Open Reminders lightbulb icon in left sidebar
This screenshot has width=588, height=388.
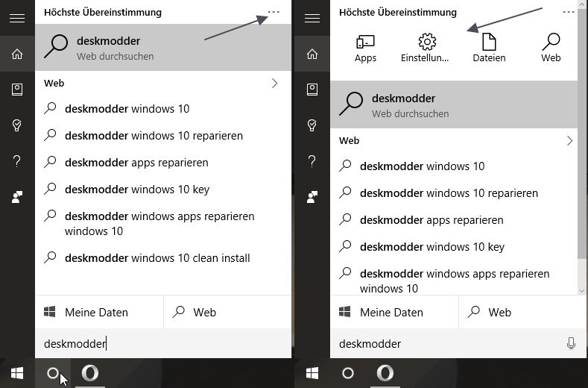(x=17, y=125)
